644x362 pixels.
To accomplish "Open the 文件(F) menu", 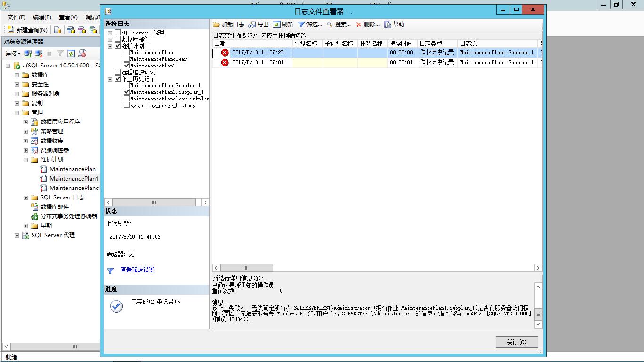I will (16, 17).
